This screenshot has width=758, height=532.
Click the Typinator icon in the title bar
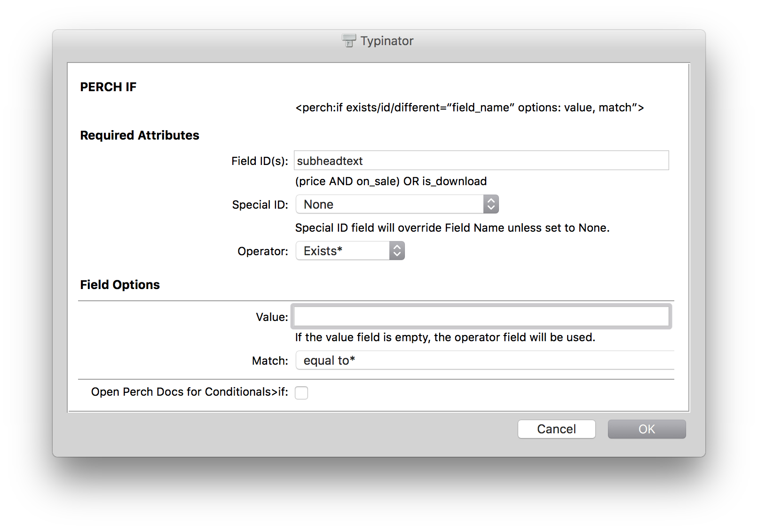pos(348,41)
